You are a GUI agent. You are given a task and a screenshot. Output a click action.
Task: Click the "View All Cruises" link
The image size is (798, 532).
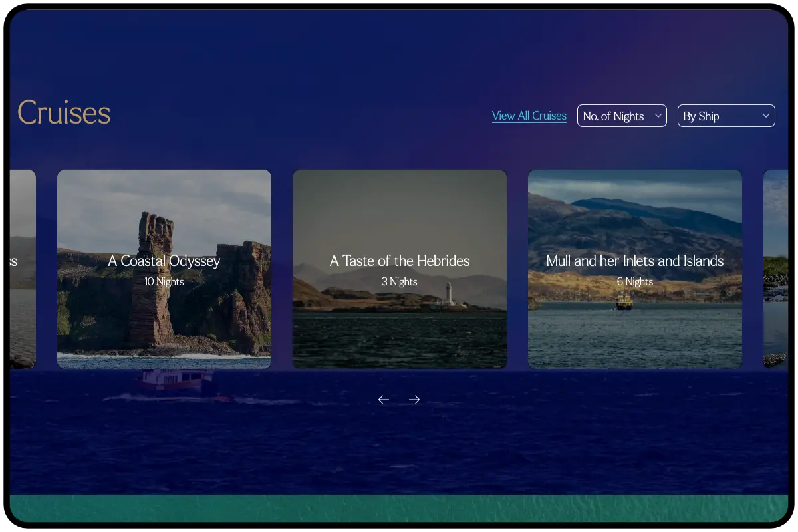click(x=529, y=115)
